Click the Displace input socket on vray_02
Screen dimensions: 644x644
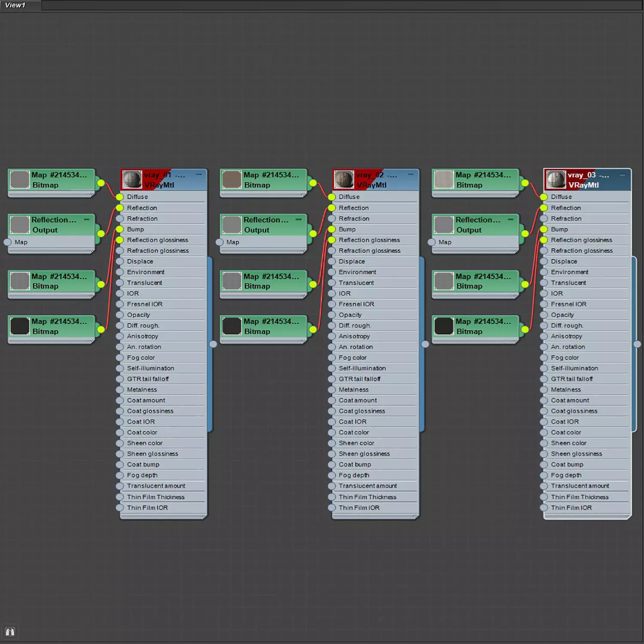(x=331, y=261)
